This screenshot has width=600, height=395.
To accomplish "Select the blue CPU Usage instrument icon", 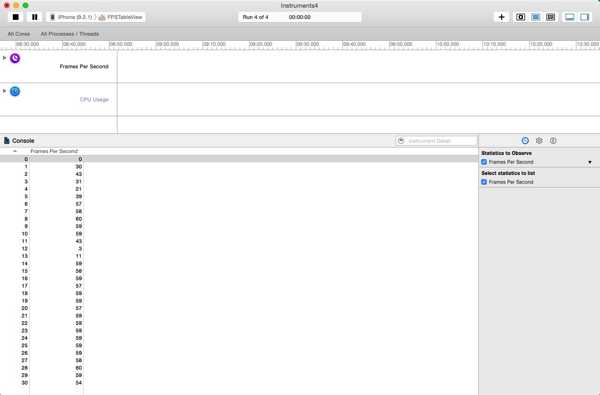I will pos(15,91).
